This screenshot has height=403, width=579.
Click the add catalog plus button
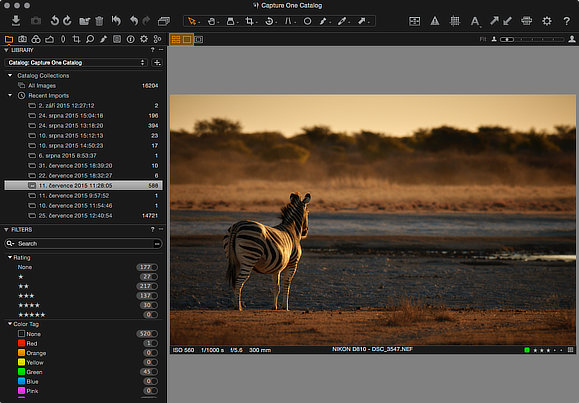tap(157, 62)
